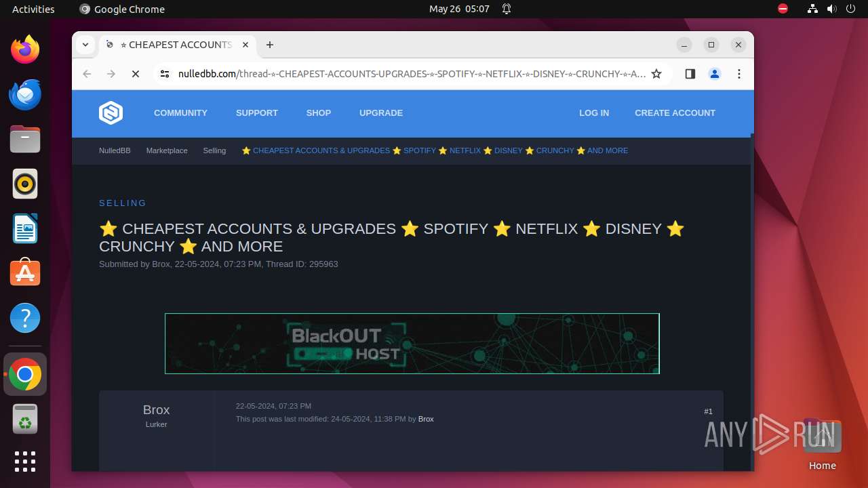Open notification bell in top bar

507,9
